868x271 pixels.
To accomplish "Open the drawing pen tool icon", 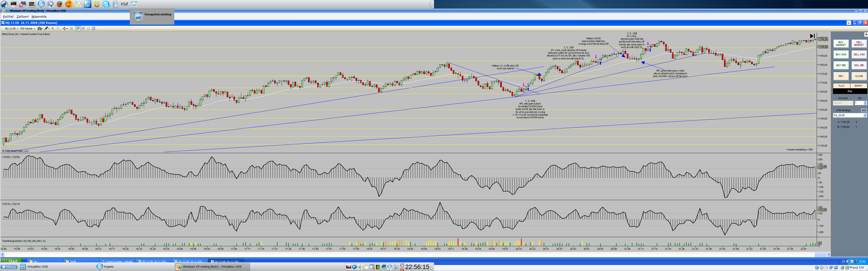I will 46,29.
